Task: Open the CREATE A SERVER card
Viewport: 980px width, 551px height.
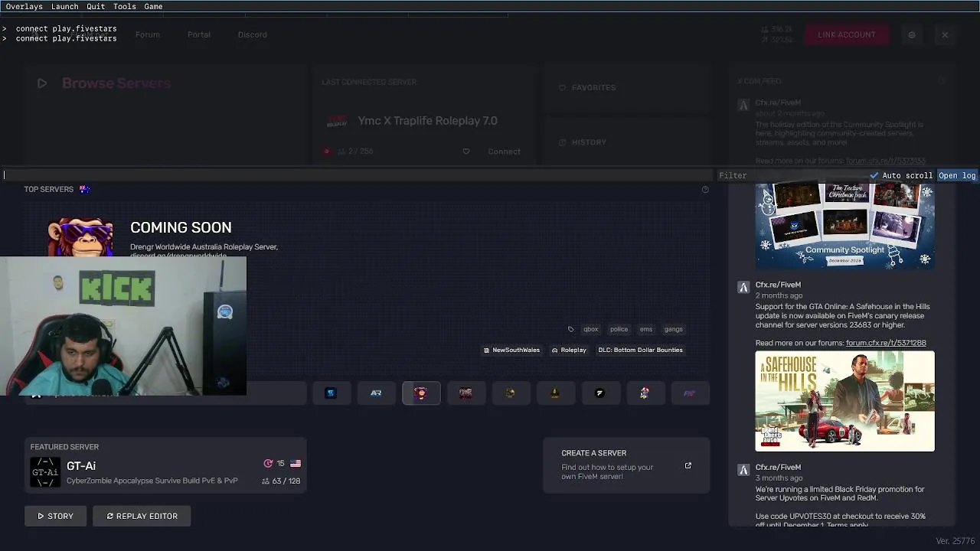Action: click(626, 465)
